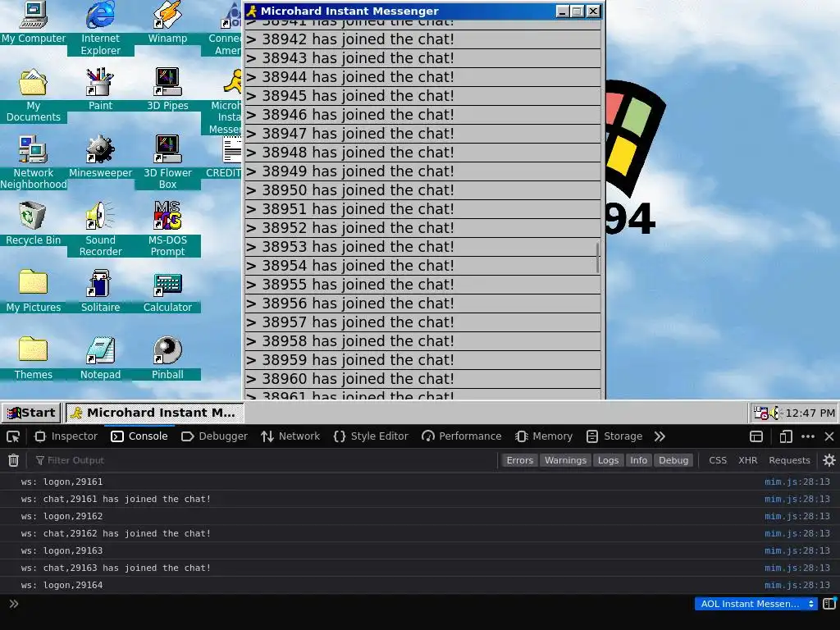Screen dimensions: 840x630
Task: Toggle the Errors filter
Action: point(519,460)
